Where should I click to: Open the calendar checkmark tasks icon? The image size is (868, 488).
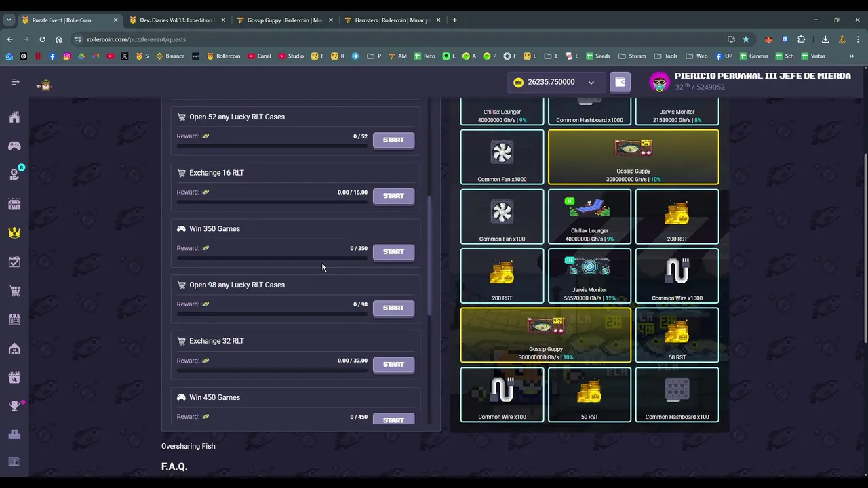point(14,262)
